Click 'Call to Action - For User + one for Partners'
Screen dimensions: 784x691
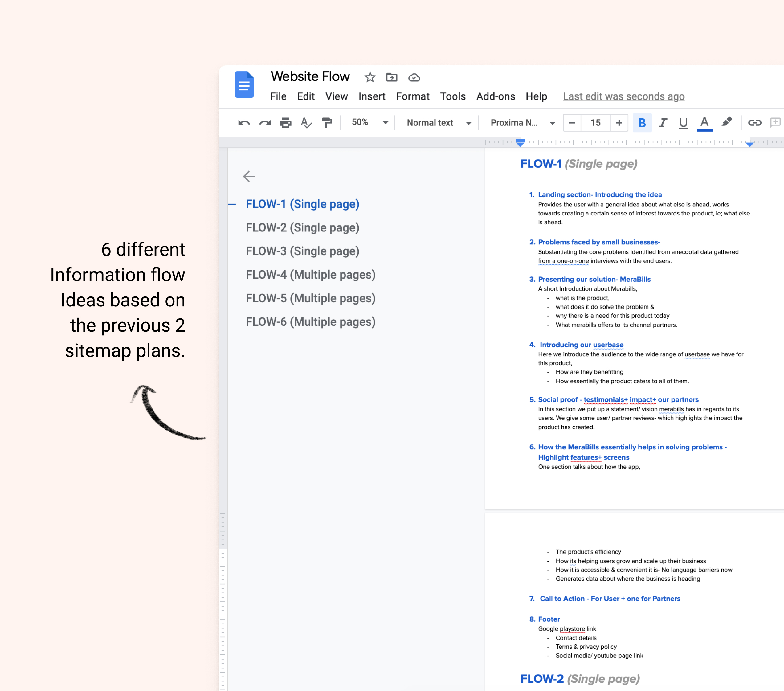click(x=610, y=599)
